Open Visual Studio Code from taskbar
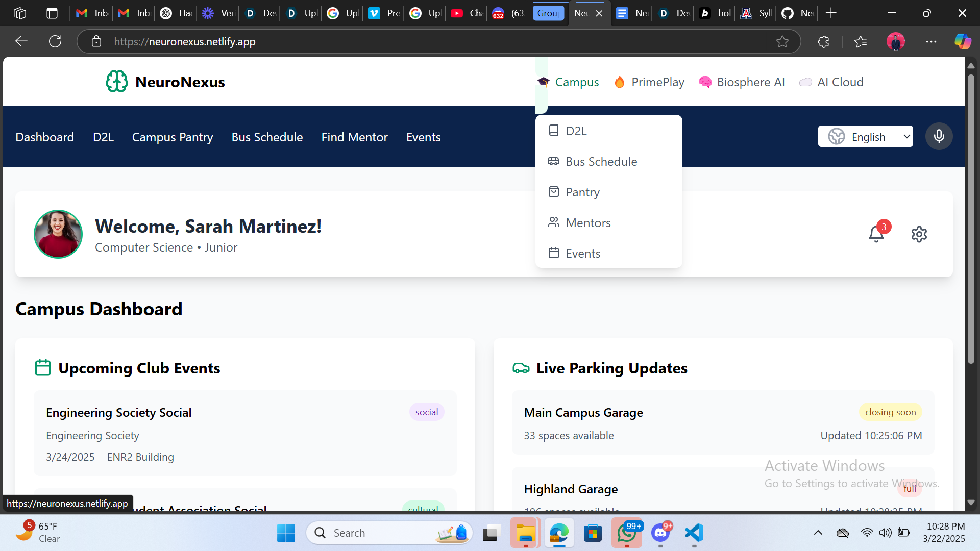 pos(694,533)
